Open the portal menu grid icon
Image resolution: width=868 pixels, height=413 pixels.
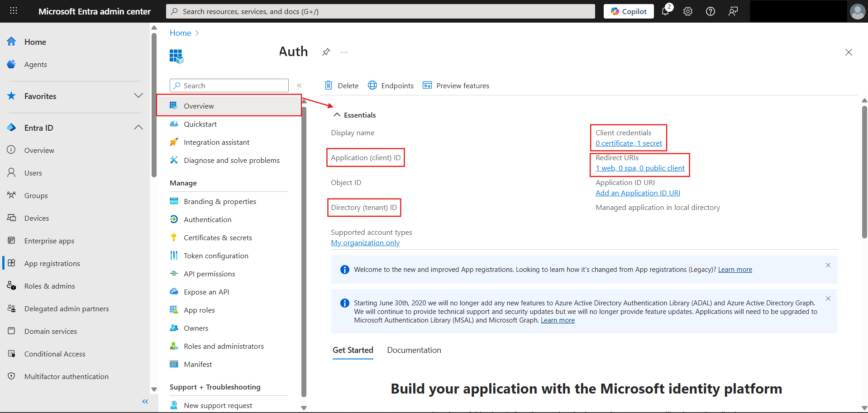tap(14, 11)
